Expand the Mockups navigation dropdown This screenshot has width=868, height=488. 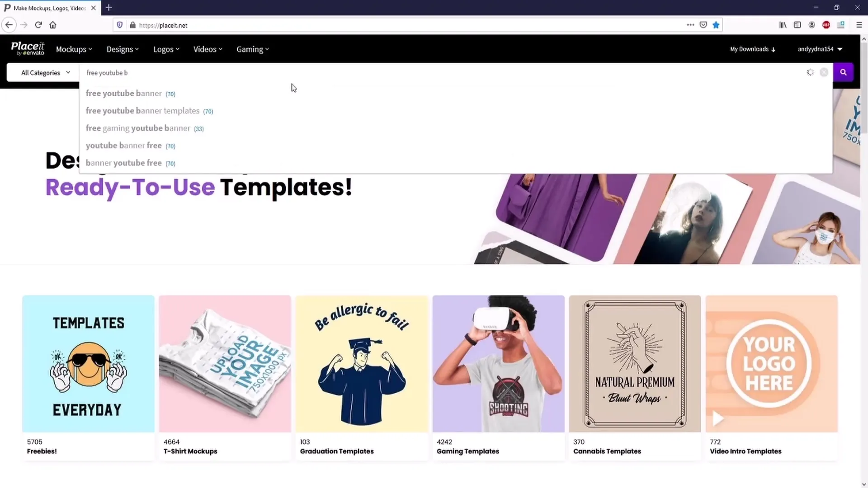point(73,49)
